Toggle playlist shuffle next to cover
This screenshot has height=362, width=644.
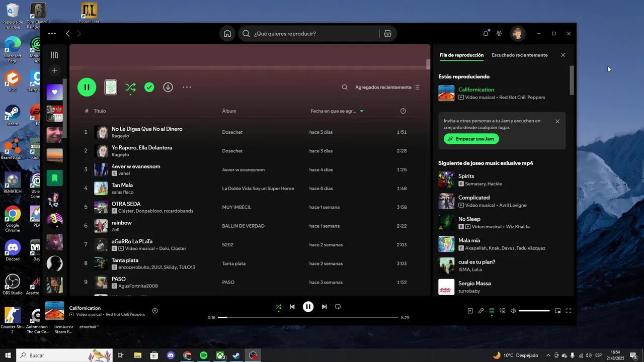pos(130,87)
